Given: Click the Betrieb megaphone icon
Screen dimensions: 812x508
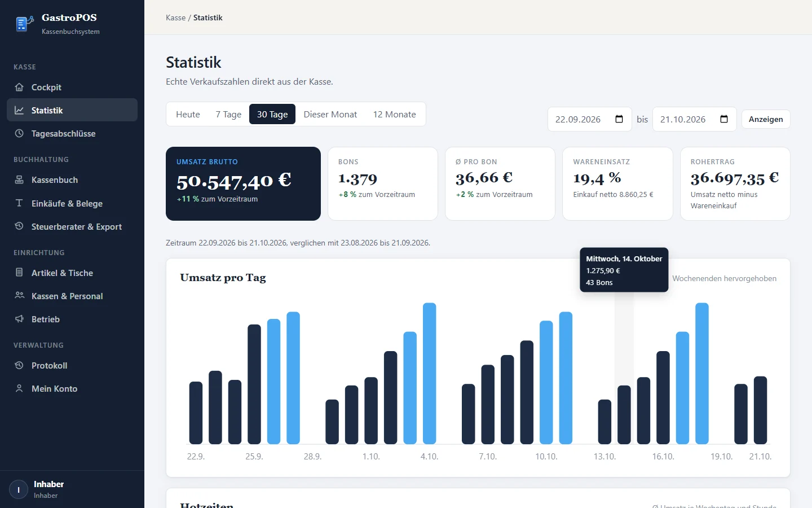Looking at the screenshot, I should tap(19, 319).
